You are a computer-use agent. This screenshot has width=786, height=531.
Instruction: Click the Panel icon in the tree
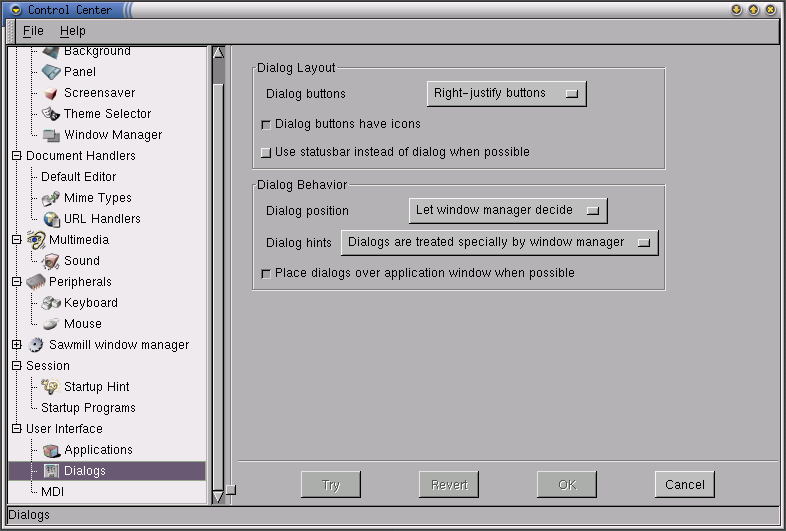pyautogui.click(x=51, y=72)
